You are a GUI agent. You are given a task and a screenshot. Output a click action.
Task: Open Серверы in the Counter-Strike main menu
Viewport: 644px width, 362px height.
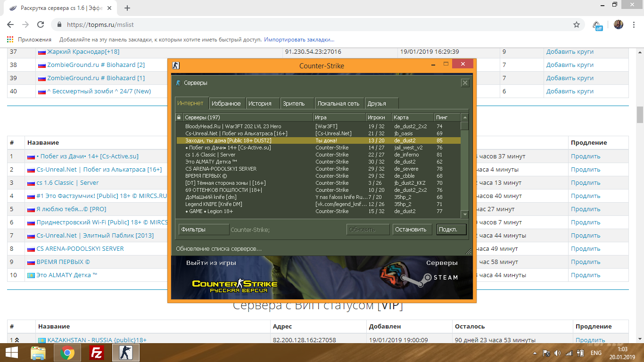(x=442, y=263)
